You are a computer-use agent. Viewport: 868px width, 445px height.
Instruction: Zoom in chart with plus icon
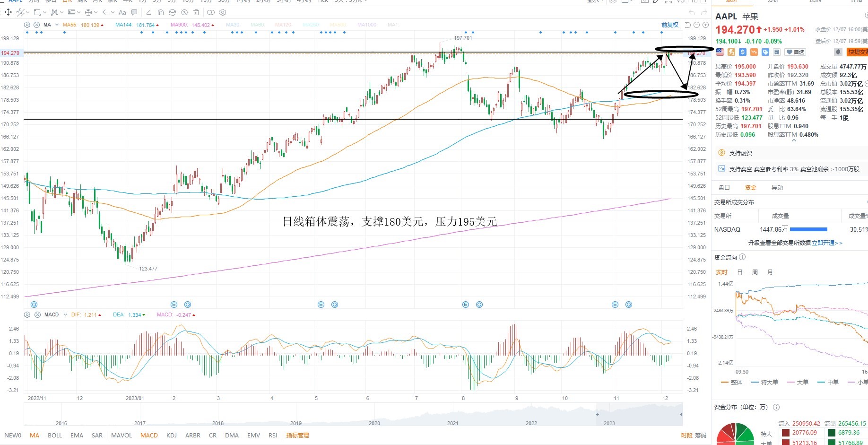click(x=705, y=25)
